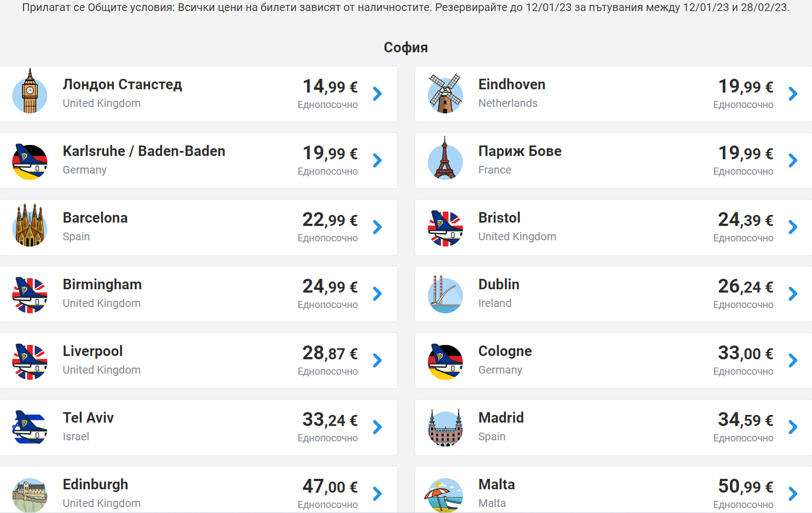Expand the Bristol fare using its arrow
This screenshot has width=812, height=513.
point(793,228)
